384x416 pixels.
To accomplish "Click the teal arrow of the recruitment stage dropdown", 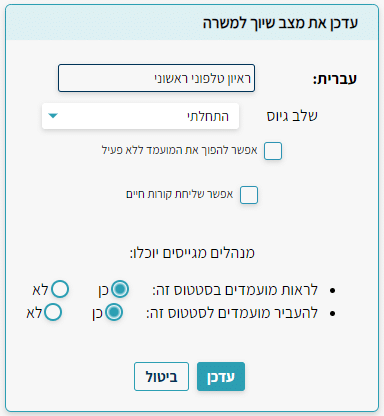I will [53, 116].
